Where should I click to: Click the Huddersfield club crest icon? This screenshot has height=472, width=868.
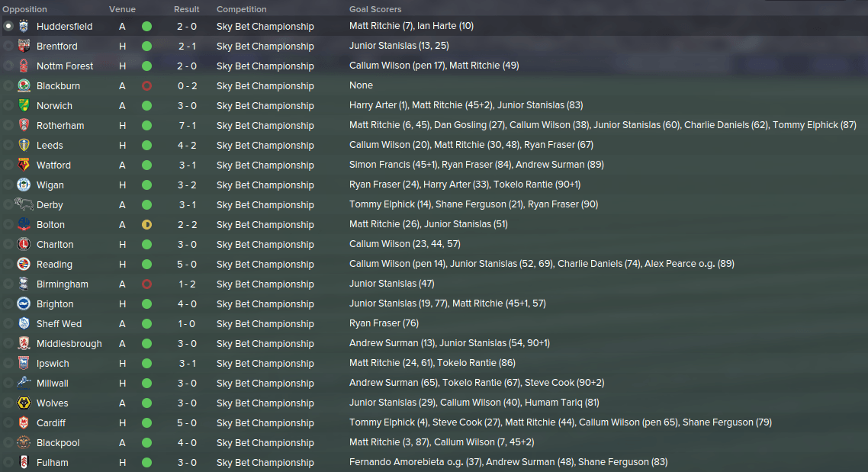(24, 26)
